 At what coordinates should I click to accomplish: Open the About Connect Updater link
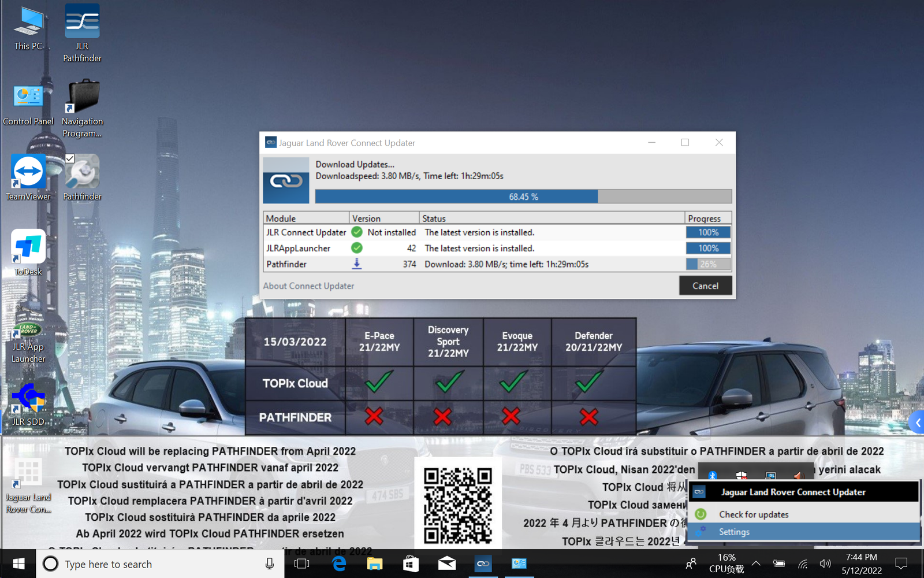308,286
